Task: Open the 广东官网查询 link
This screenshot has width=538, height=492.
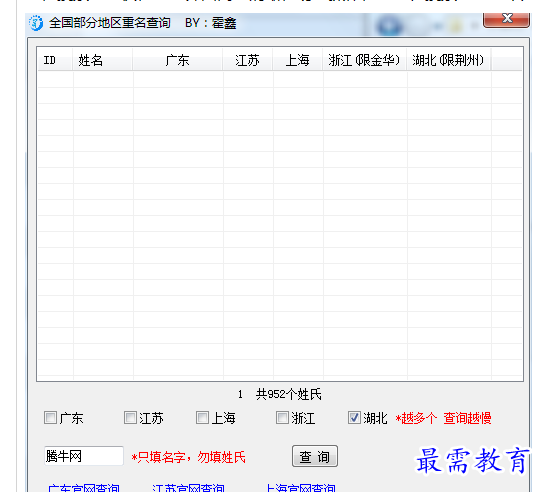Action: (x=84, y=488)
